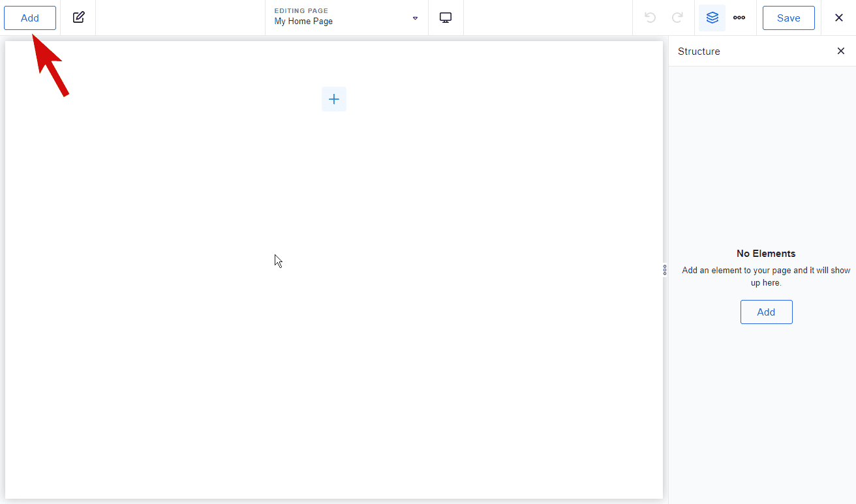
Task: Save the page
Action: (x=788, y=18)
